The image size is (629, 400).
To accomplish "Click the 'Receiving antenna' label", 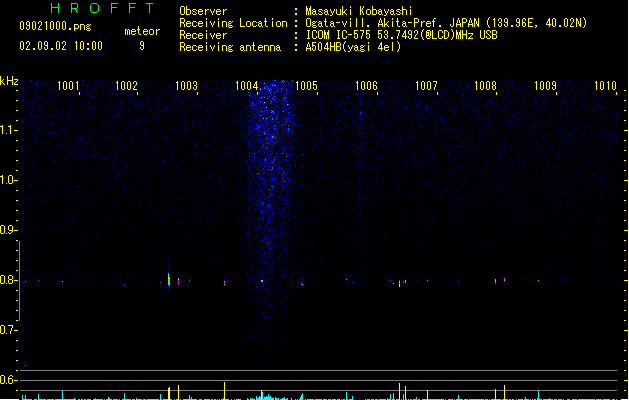I will pos(230,47).
